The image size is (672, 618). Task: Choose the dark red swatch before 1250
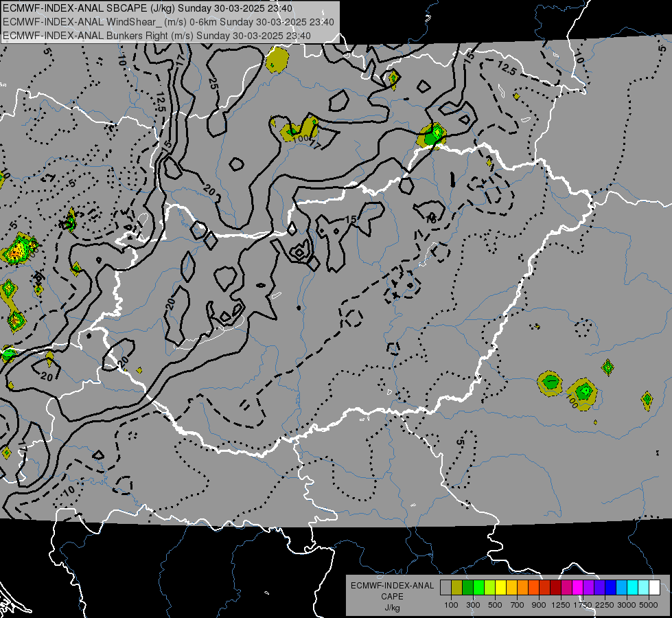[x=555, y=588]
